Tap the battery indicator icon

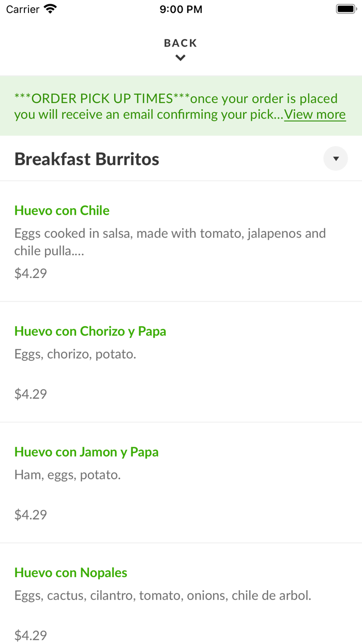tap(345, 8)
